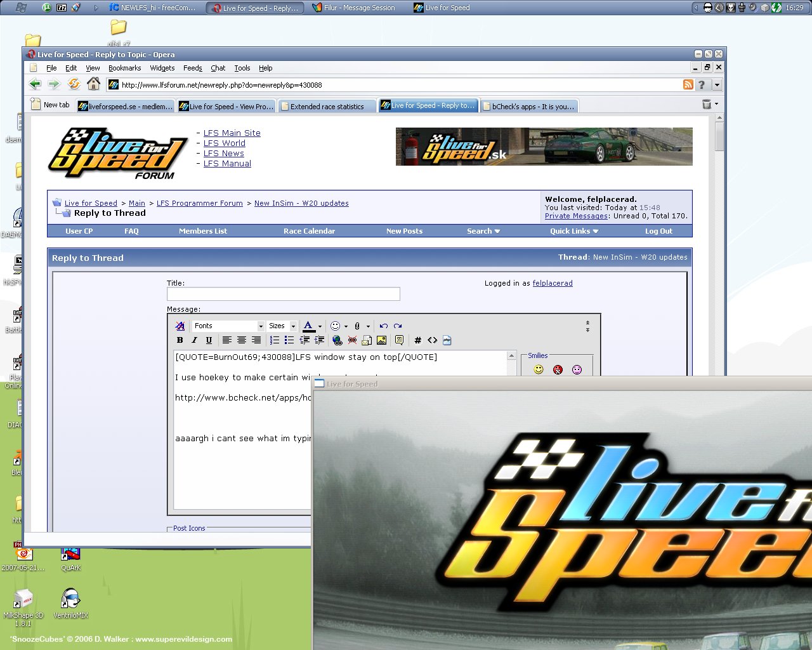Toggle underline formatting in message editor
The width and height of the screenshot is (812, 650).
click(209, 340)
